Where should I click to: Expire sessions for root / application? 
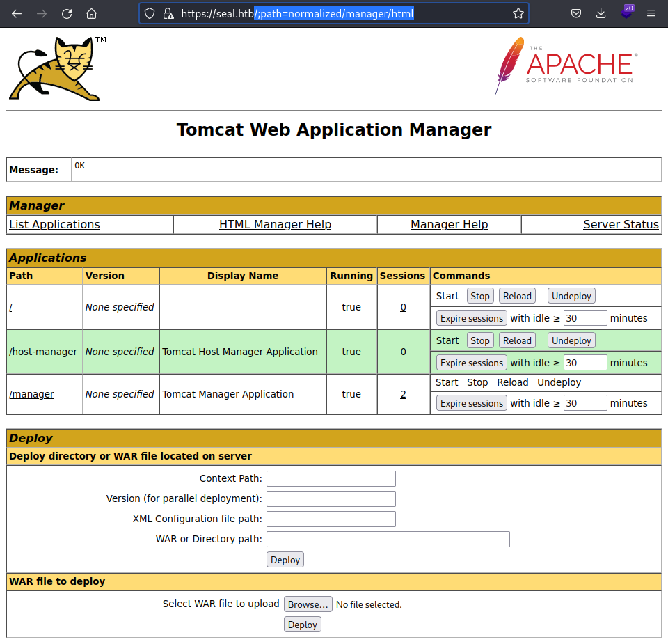click(x=472, y=318)
